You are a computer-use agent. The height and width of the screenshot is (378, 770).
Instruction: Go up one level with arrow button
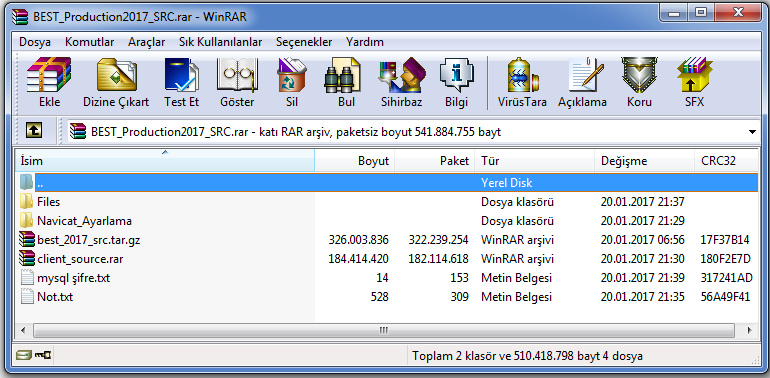coord(33,131)
